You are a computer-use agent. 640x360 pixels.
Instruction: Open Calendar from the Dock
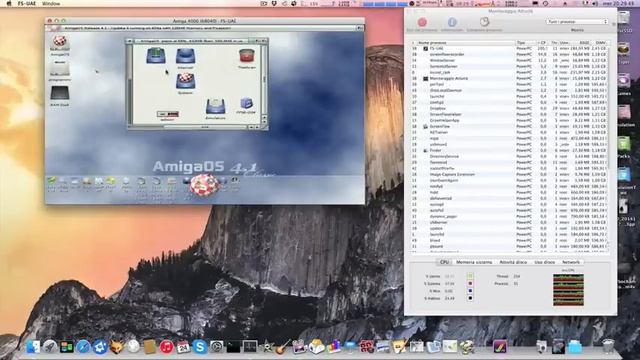(x=183, y=347)
